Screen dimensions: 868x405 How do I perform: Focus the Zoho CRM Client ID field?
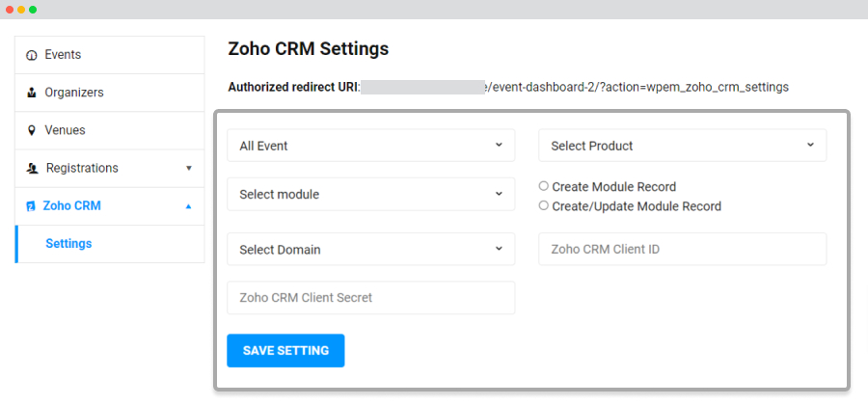coord(683,249)
